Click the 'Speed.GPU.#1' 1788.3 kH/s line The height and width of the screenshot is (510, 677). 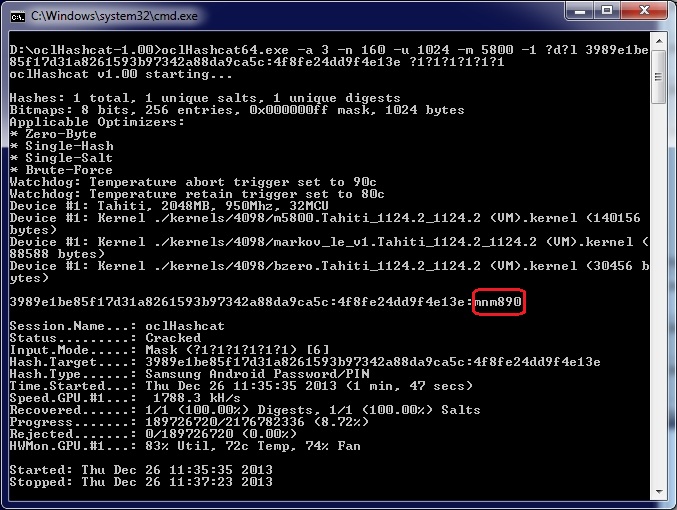(x=125, y=398)
